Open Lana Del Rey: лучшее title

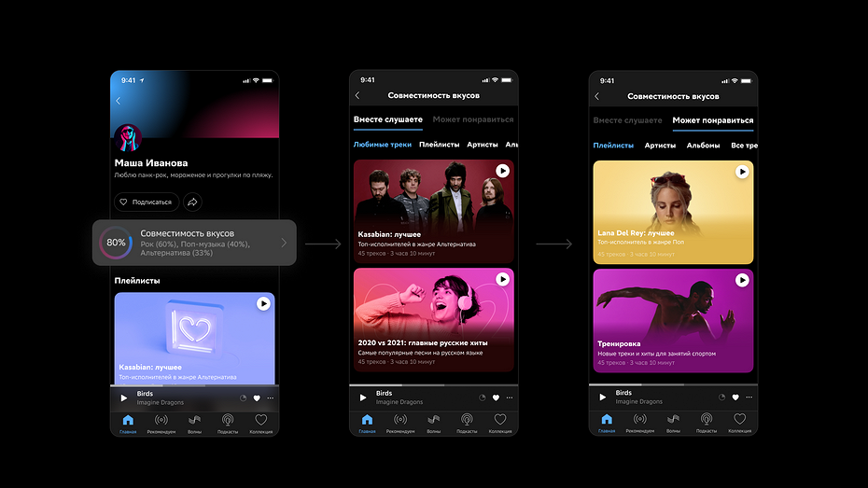[x=636, y=233]
